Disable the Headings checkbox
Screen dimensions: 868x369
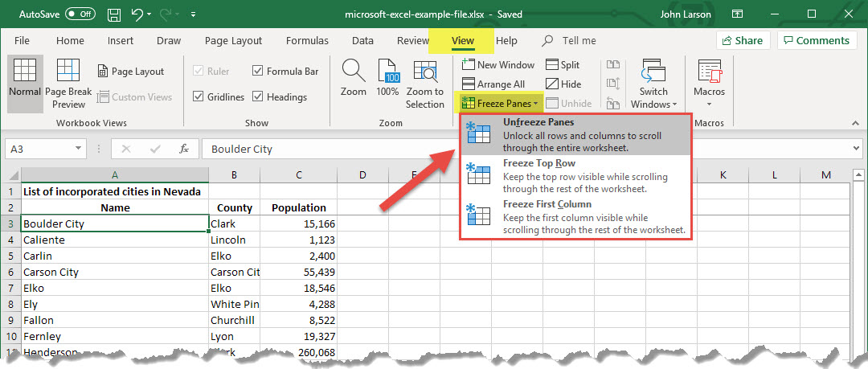click(x=257, y=96)
